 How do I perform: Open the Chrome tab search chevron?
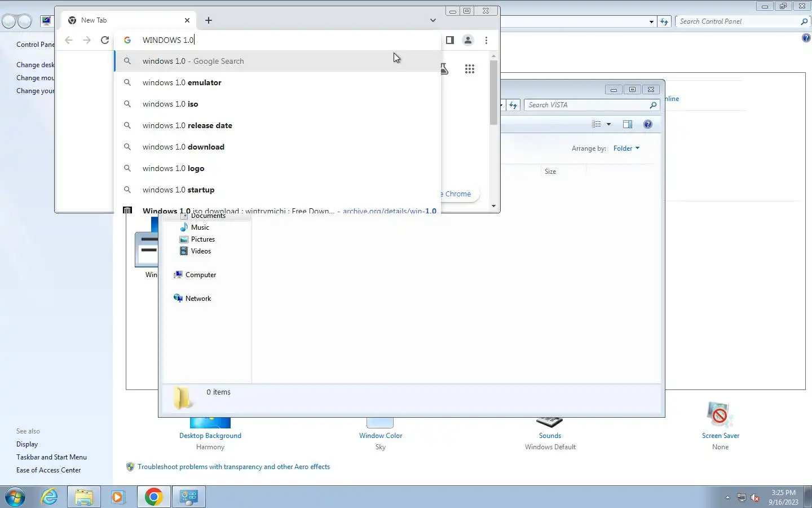(x=433, y=20)
